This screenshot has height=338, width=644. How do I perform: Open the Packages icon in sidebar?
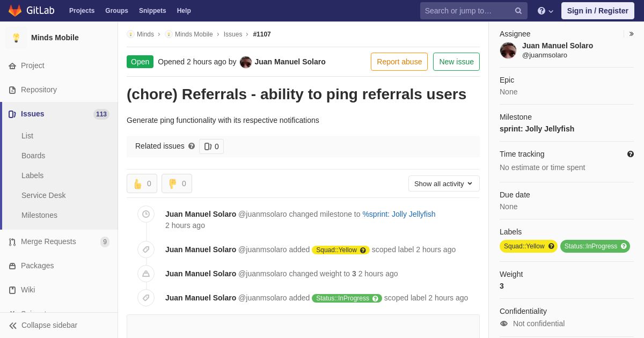click(x=12, y=266)
